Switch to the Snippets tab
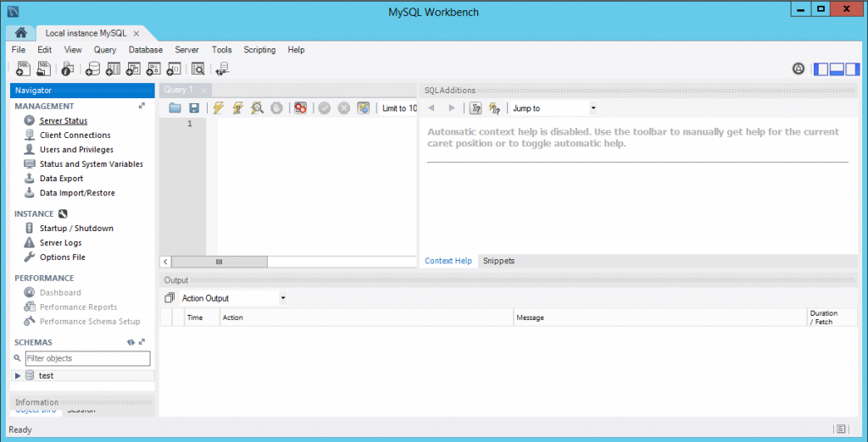The height and width of the screenshot is (442, 868). pyautogui.click(x=498, y=261)
